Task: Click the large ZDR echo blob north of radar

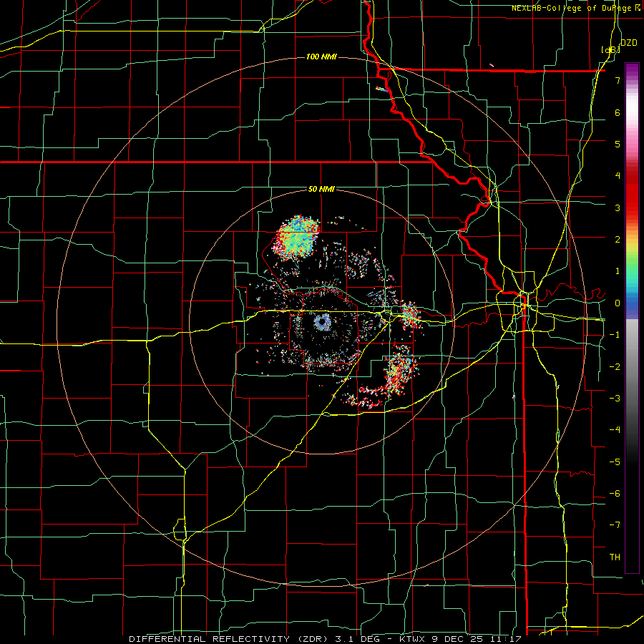Action: click(296, 238)
